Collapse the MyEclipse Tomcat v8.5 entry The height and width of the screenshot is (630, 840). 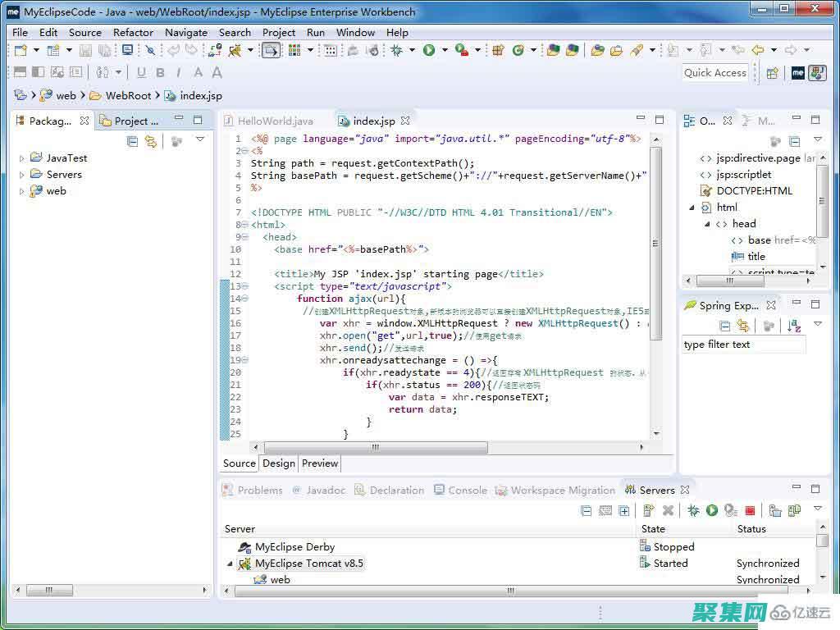(x=229, y=564)
